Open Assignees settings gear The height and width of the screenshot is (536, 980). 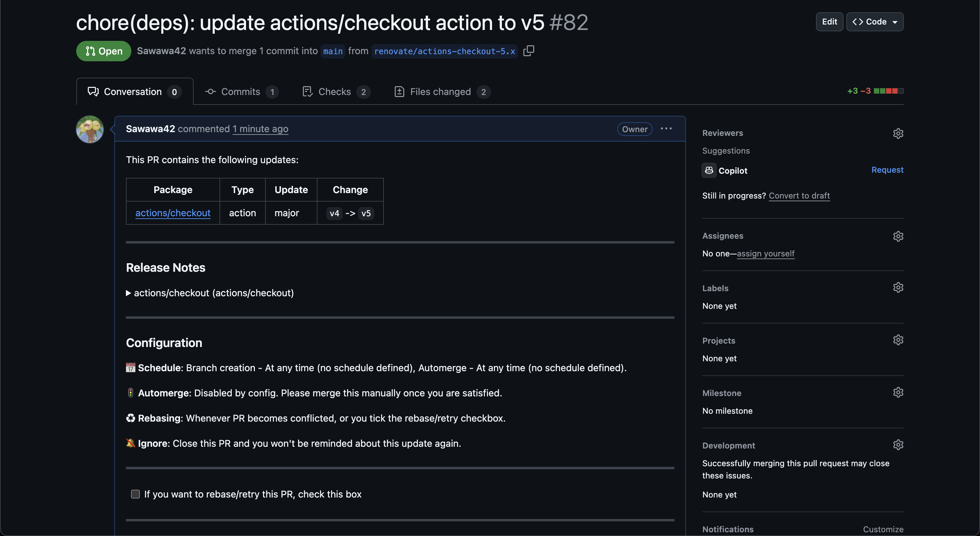[x=898, y=236]
